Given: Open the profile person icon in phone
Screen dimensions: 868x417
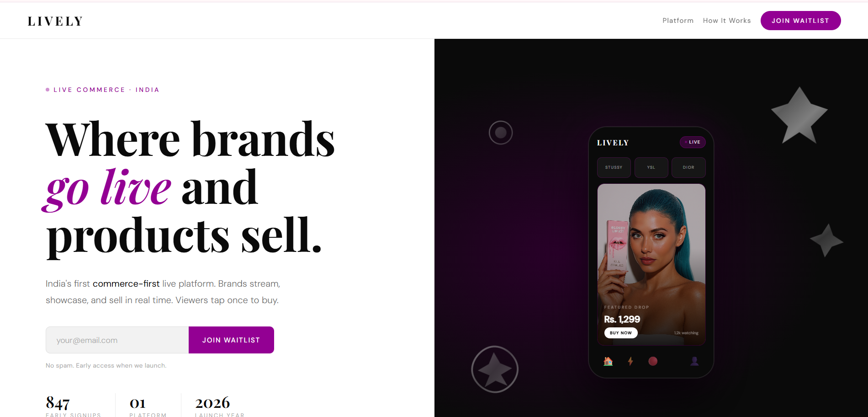Looking at the screenshot, I should (x=694, y=361).
